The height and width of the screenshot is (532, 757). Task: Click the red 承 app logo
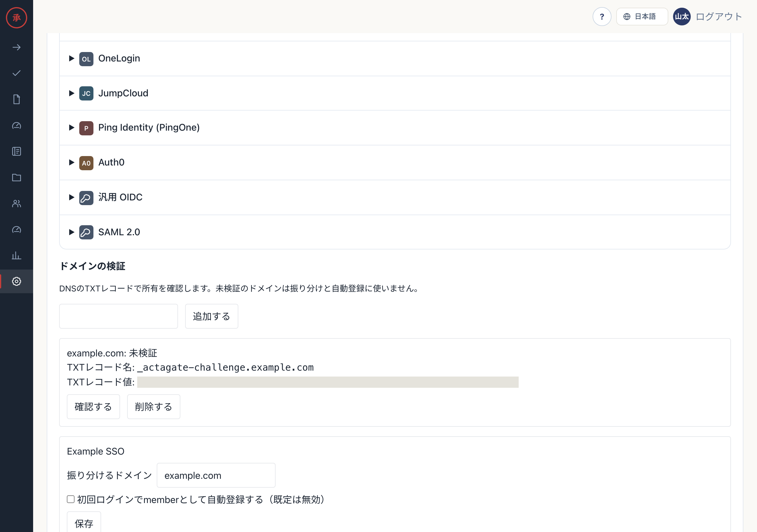pyautogui.click(x=17, y=17)
